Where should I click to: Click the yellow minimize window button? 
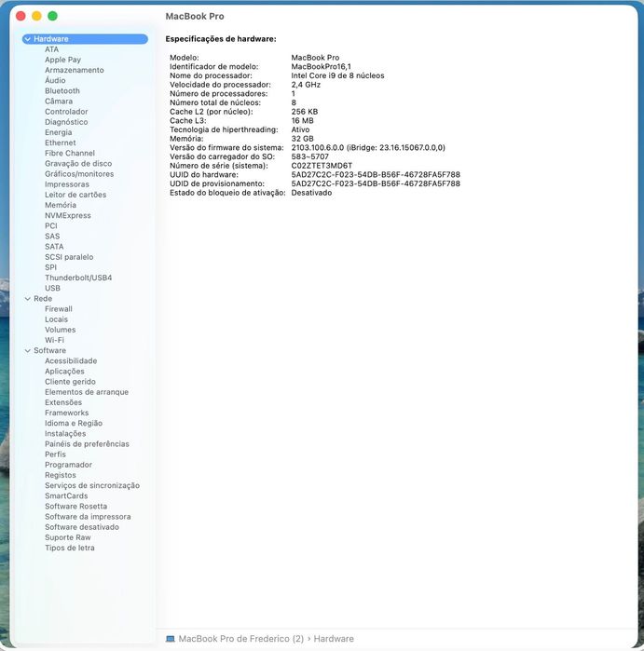coord(36,16)
